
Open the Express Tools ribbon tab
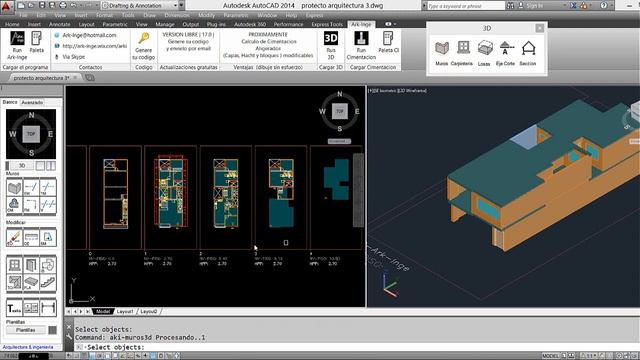327,24
